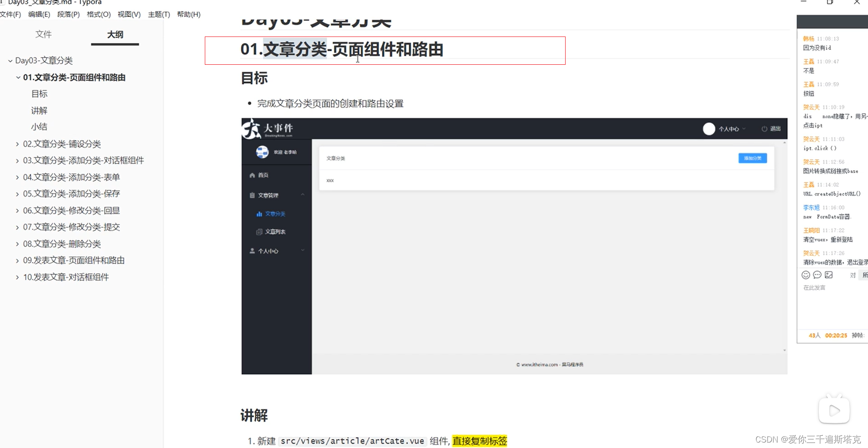Click the emoji smiley icon in chat
The height and width of the screenshot is (448, 868).
(x=806, y=275)
